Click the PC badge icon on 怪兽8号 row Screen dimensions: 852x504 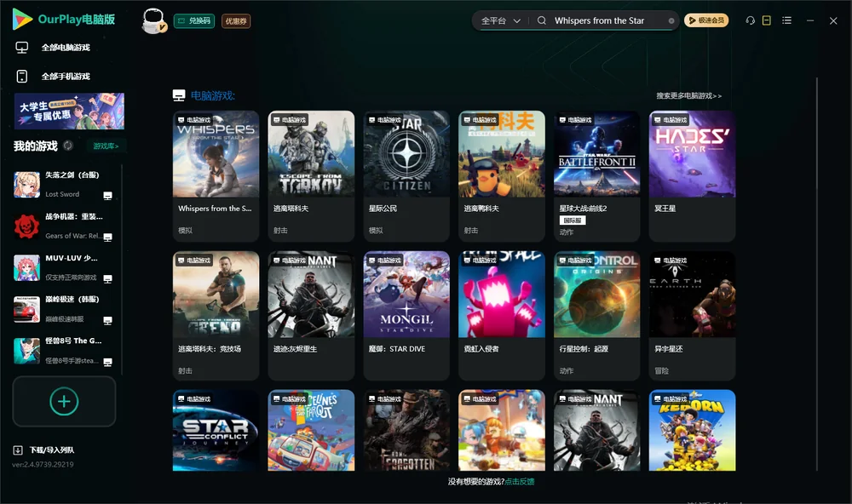107,363
